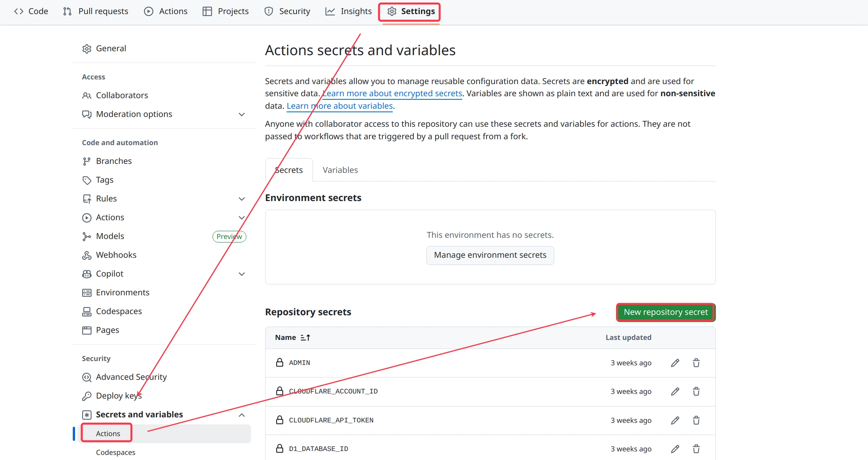The width and height of the screenshot is (868, 460).
Task: Switch to the Variables tab
Action: pos(340,170)
